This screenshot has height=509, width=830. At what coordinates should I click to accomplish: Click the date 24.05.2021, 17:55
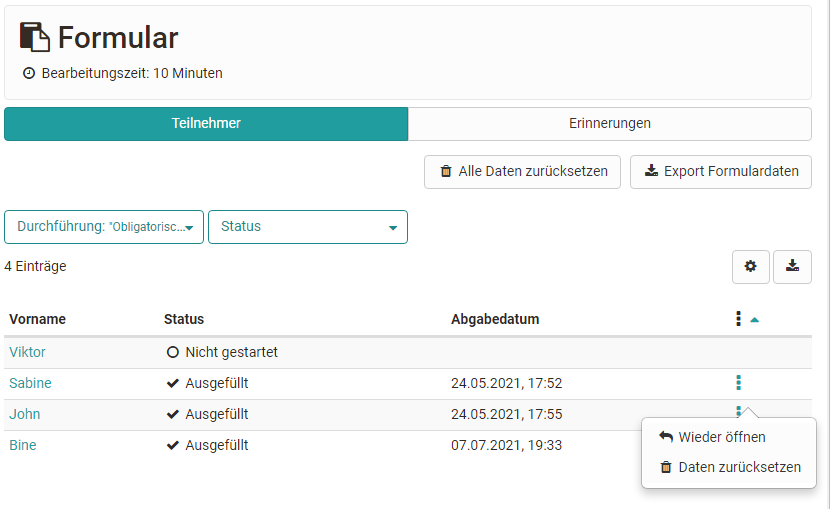coord(507,414)
